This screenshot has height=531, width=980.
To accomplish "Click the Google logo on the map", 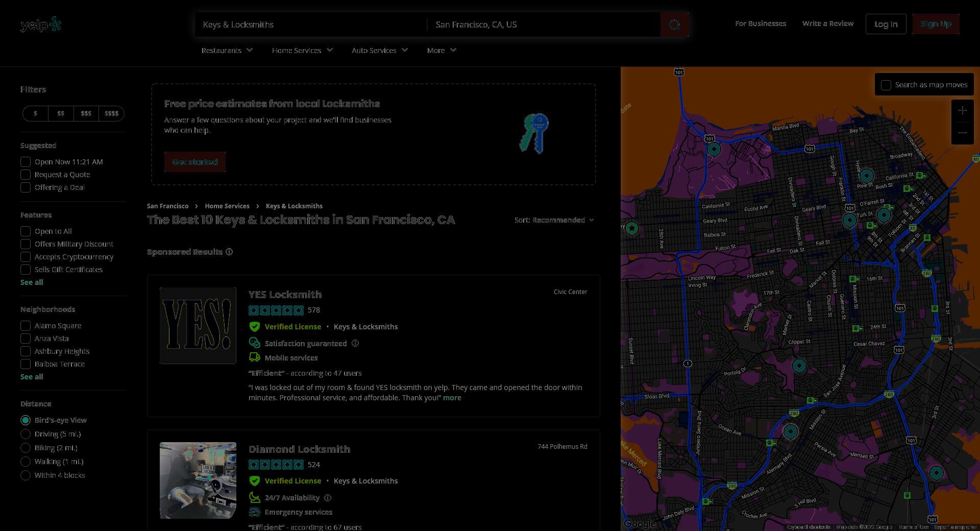I will (640, 524).
